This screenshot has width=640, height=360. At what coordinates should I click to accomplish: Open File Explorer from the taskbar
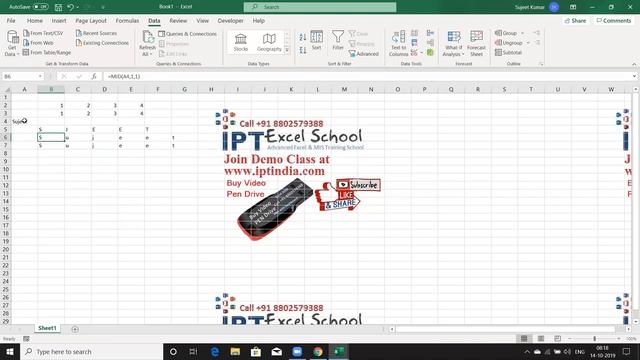click(235, 351)
